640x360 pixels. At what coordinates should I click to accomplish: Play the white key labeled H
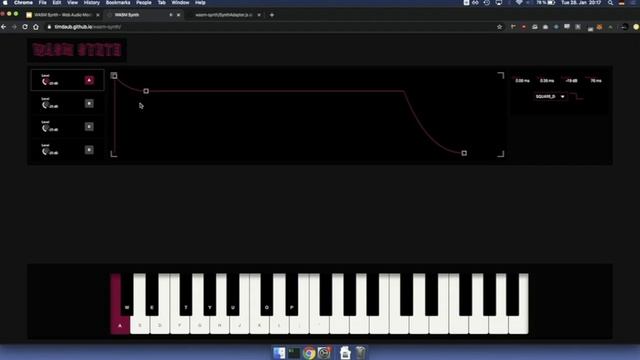point(220,325)
